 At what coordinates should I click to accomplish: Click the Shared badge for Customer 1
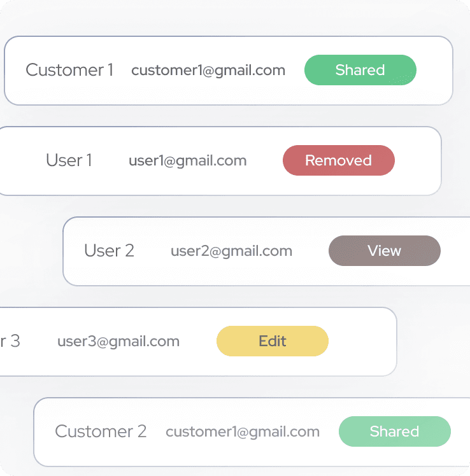[x=360, y=70]
